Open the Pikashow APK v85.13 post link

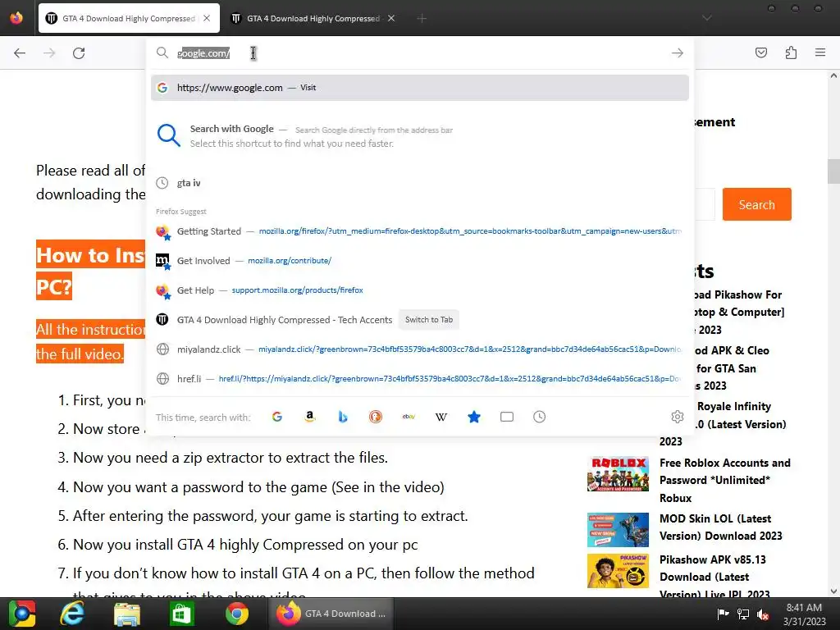(714, 577)
